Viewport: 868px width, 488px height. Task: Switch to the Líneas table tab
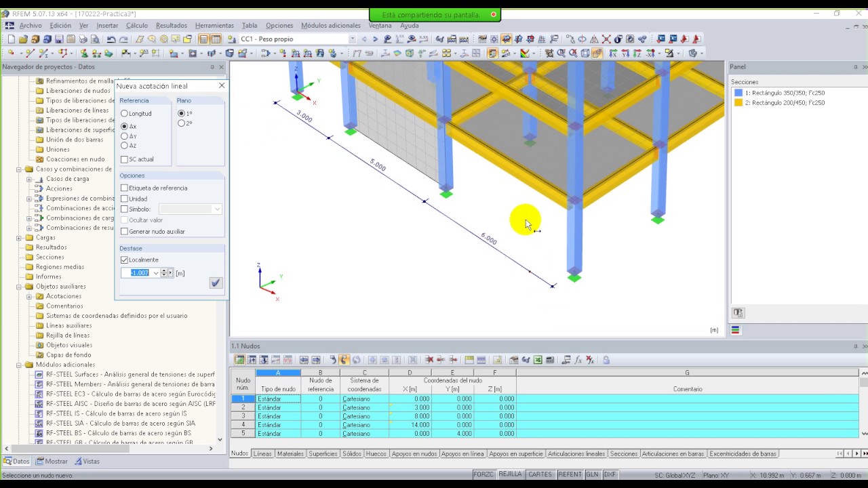[262, 453]
